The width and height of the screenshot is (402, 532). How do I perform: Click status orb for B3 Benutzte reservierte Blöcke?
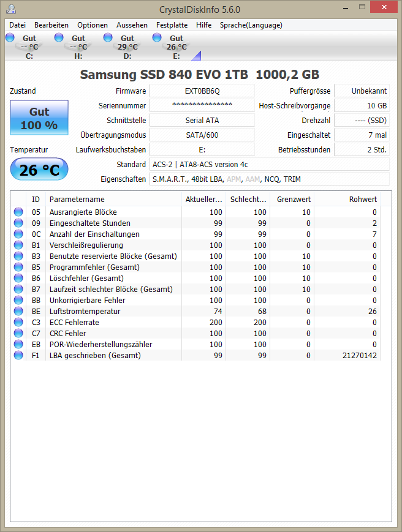tap(18, 256)
